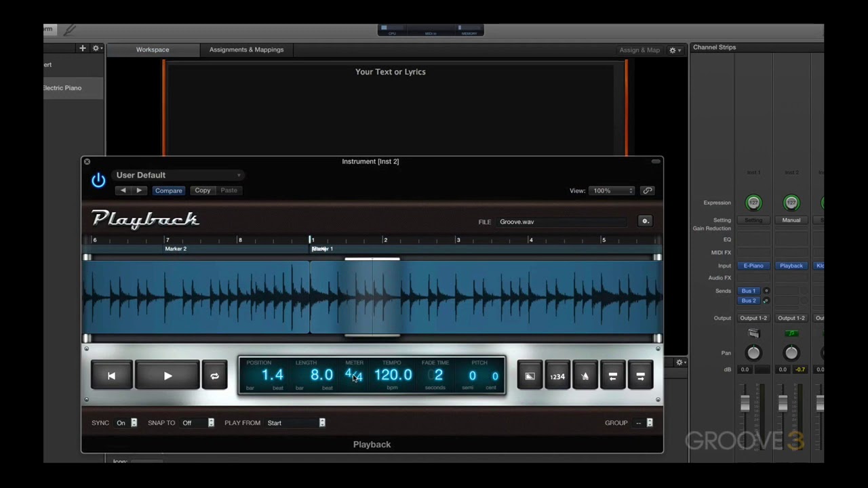
Task: Adjust the Inst 1 Expression knob
Action: pyautogui.click(x=753, y=203)
